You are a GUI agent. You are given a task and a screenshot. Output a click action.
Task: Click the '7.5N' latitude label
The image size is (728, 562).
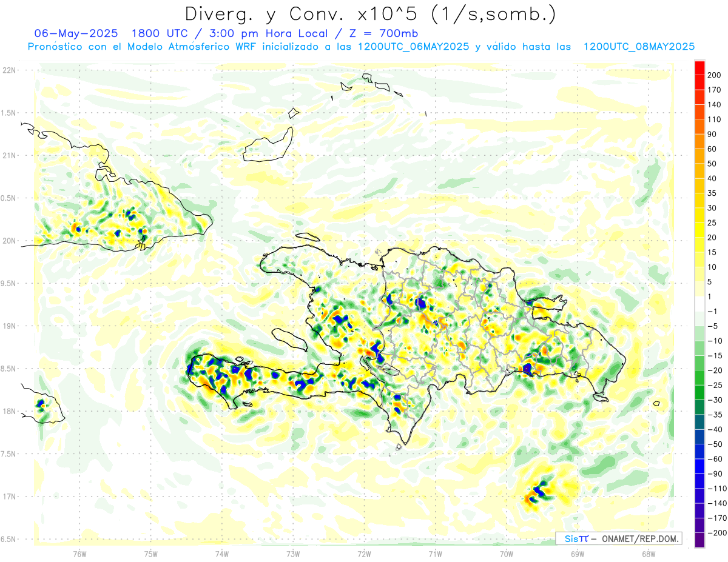pos(9,454)
